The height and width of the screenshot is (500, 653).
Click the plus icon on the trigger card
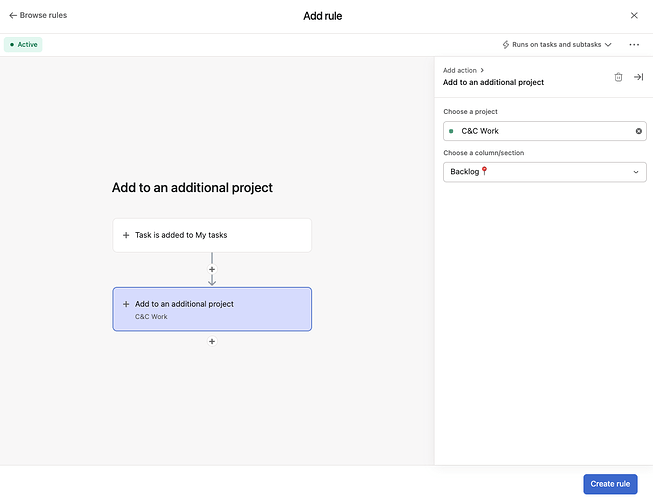click(x=126, y=235)
